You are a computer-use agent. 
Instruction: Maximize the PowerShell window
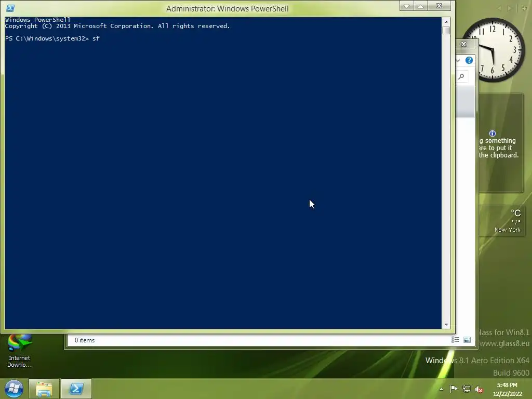tap(420, 6)
